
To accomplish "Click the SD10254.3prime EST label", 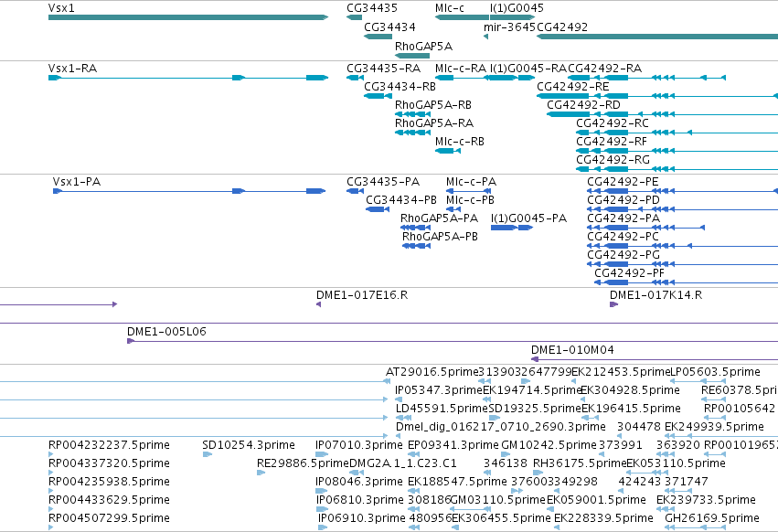I will [249, 445].
